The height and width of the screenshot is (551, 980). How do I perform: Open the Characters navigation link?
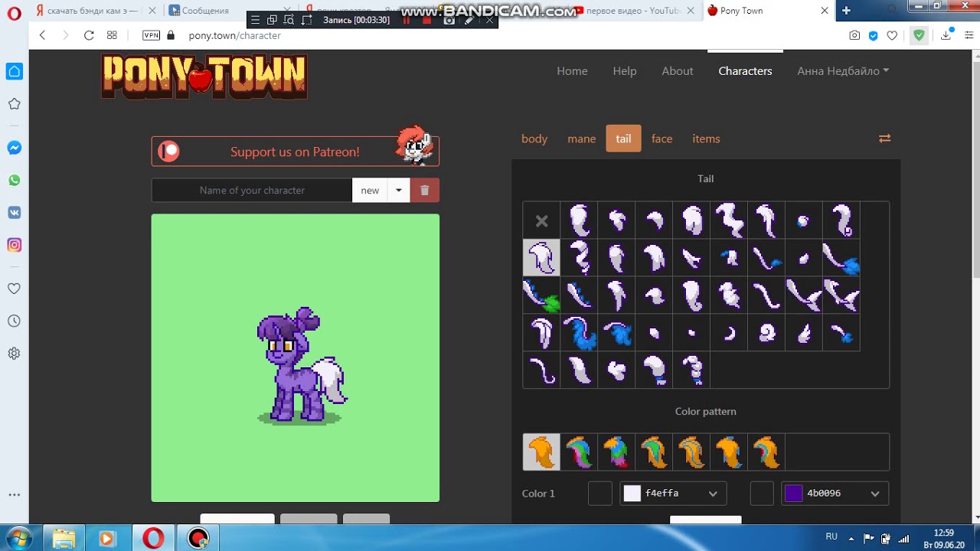tap(745, 70)
